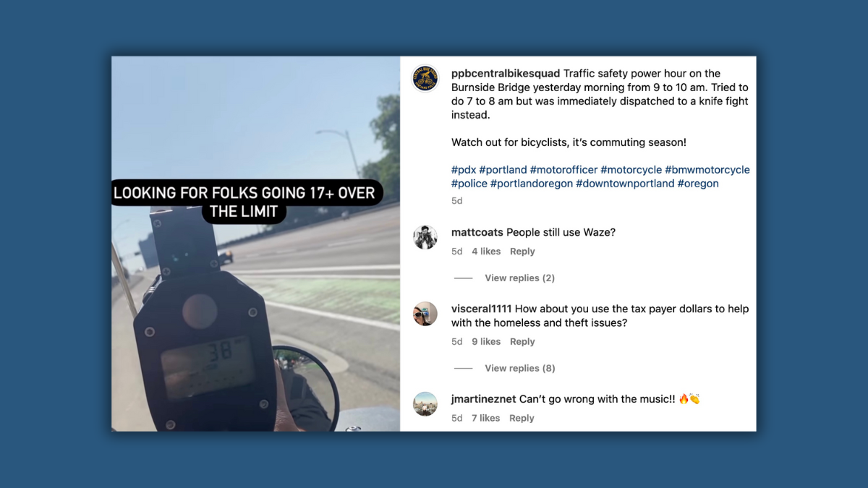Click ppbcentralbikesquad username in caption
The width and height of the screenshot is (868, 488).
[x=506, y=73]
